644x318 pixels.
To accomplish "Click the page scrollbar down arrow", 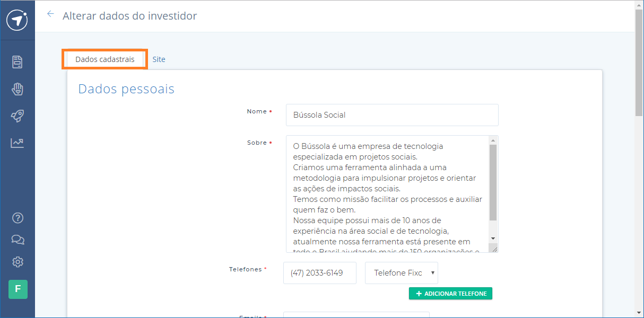I will pos(639,313).
